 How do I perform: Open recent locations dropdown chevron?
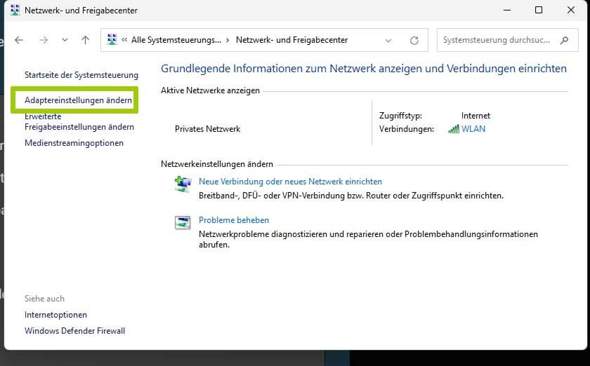pos(65,40)
